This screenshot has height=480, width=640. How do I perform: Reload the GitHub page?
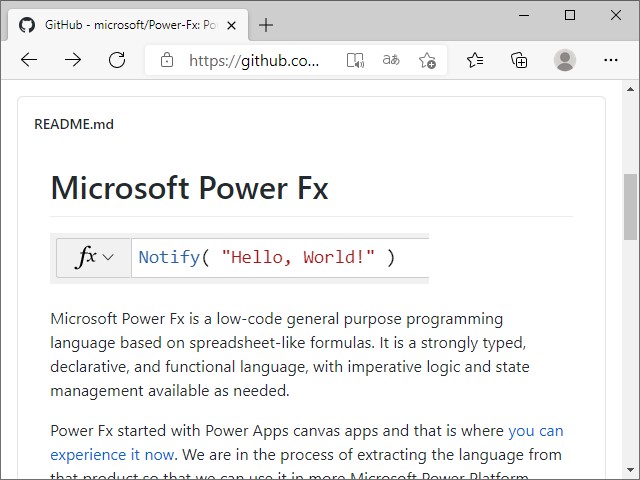click(117, 60)
